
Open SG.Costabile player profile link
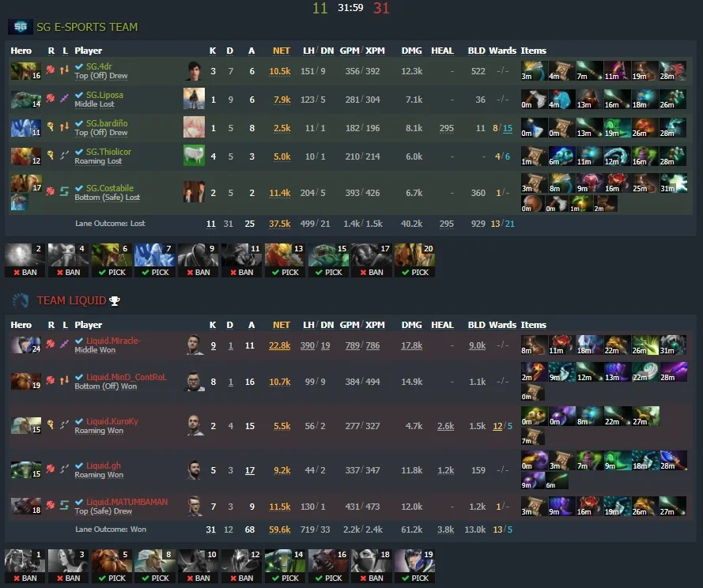[110, 188]
